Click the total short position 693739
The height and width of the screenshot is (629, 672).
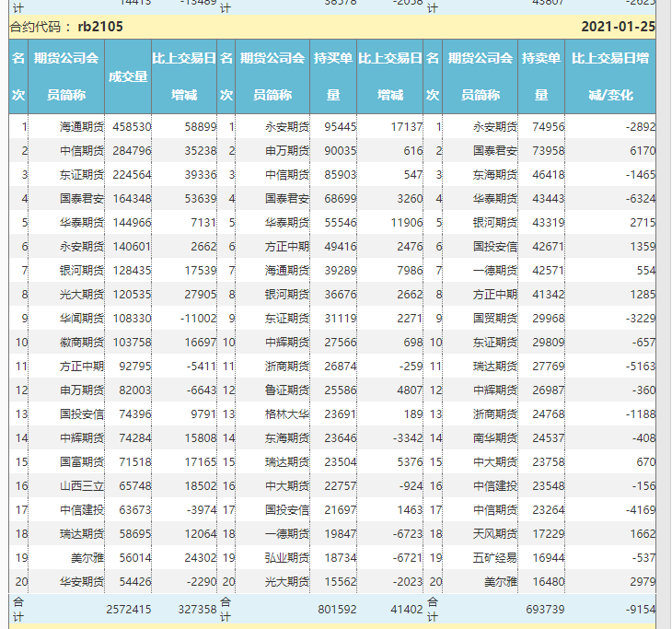[x=545, y=610]
